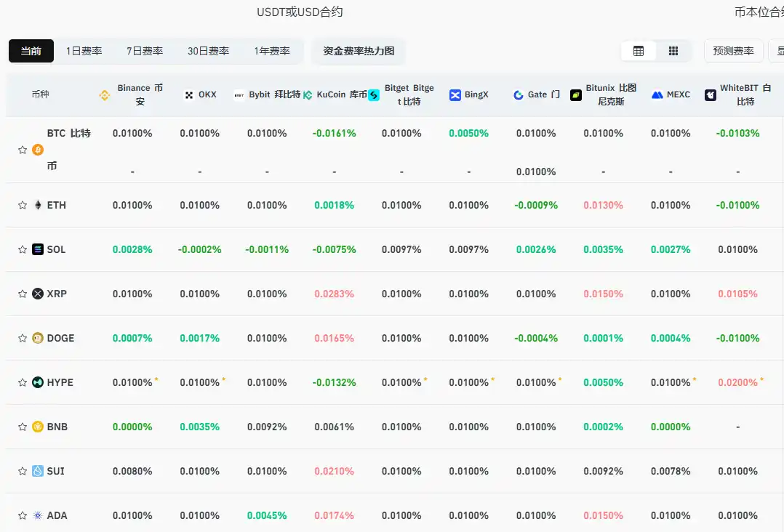
Task: Open 资金费率热力图 heatmap
Action: (359, 51)
